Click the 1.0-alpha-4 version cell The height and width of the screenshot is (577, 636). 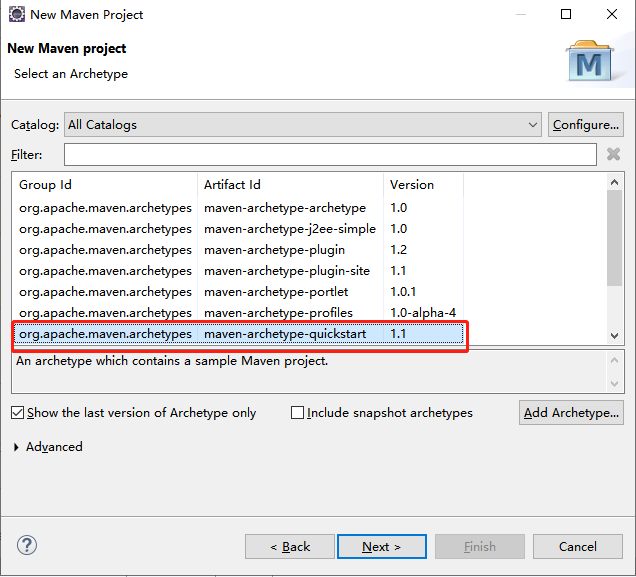pyautogui.click(x=423, y=313)
